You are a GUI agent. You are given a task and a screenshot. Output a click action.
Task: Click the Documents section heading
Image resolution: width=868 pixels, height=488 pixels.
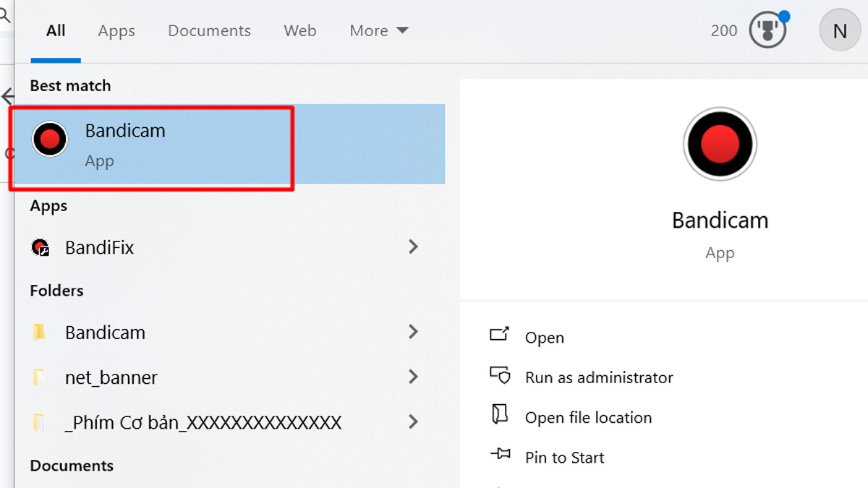pyautogui.click(x=72, y=466)
